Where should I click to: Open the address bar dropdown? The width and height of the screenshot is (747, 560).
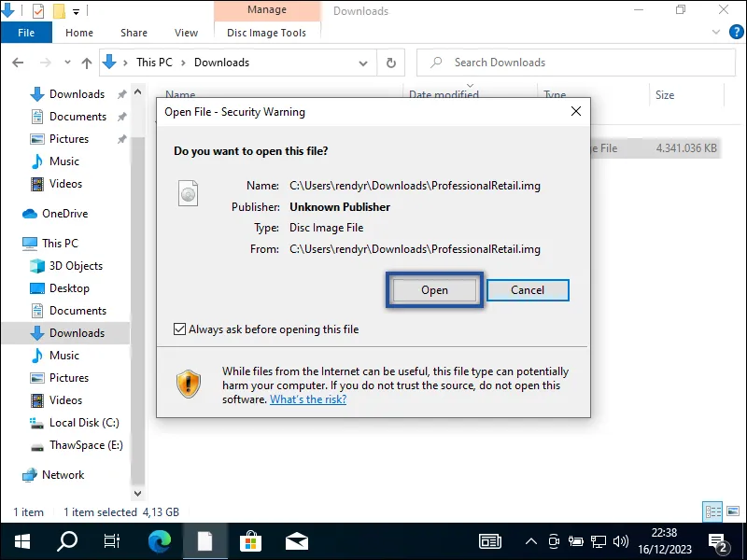tap(363, 62)
